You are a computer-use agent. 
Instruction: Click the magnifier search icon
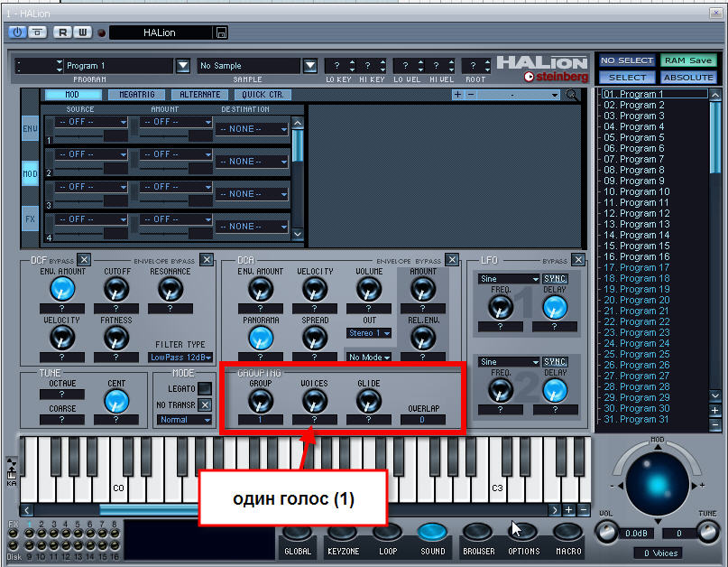click(572, 96)
